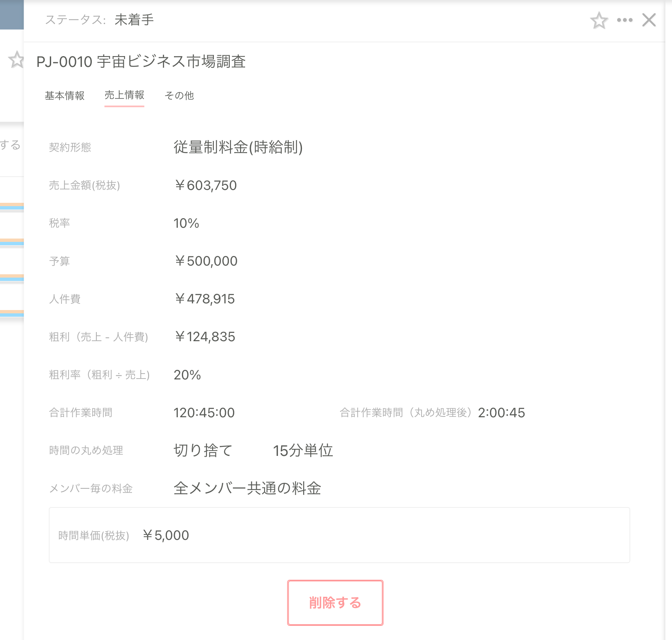Change the 税率 tax rate value
Viewport: 672px width, 640px height.
186,223
